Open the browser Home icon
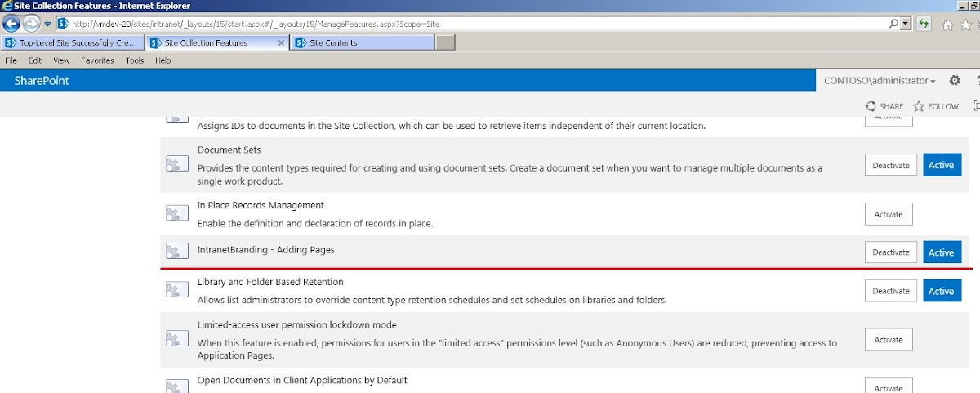The width and height of the screenshot is (980, 393). tap(948, 25)
